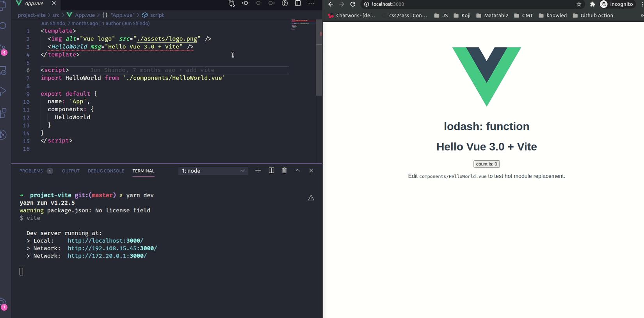Close the terminal panel

click(311, 171)
